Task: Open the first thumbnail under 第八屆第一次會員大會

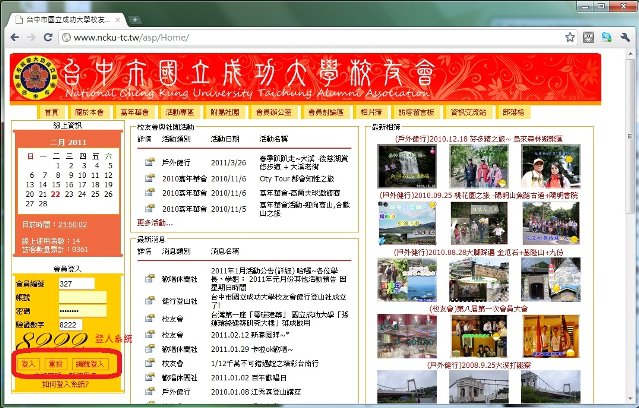Action: pyautogui.click(x=407, y=336)
